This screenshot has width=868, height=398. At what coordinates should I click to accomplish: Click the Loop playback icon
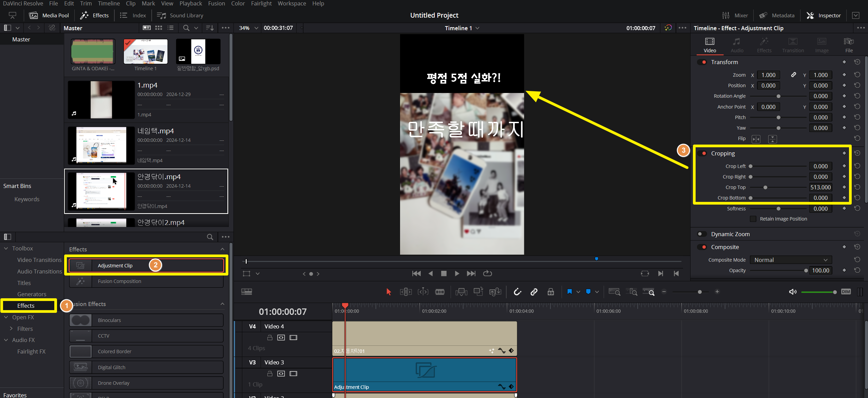click(487, 273)
